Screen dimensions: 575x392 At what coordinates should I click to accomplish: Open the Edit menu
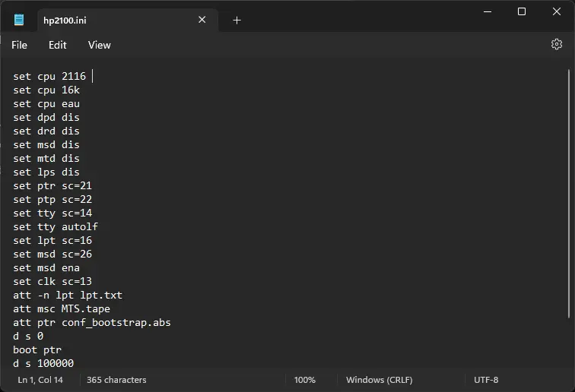[x=58, y=45]
